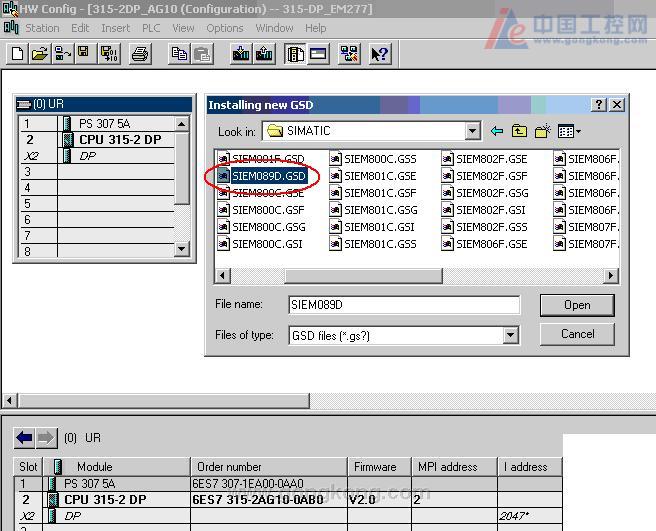Viewport: 656px width, 531px height.
Task: Click the UR rack scroll down arrow
Action: pos(182,249)
